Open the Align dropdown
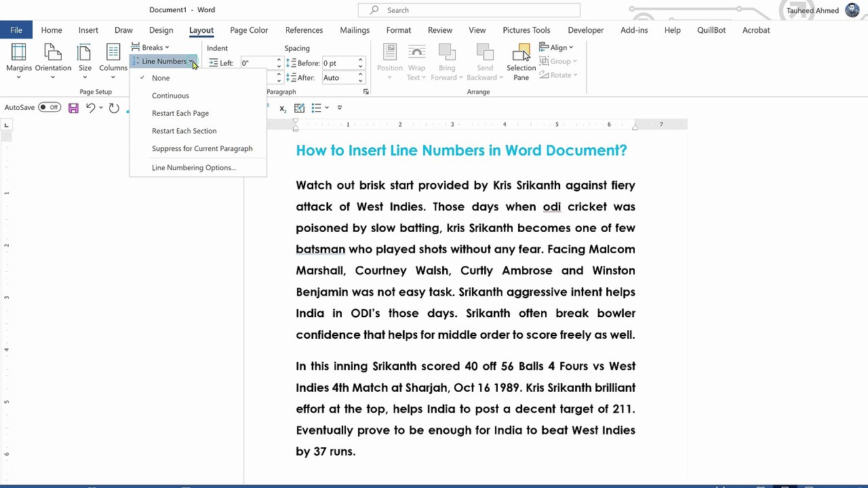The width and height of the screenshot is (868, 488). pyautogui.click(x=557, y=47)
